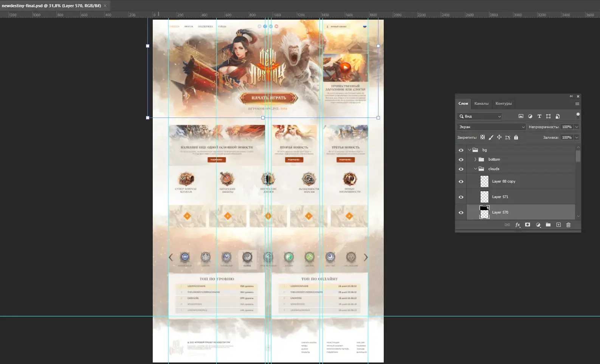Click Layer 570 thumbnail
Image resolution: width=600 pixels, height=364 pixels.
(x=484, y=212)
